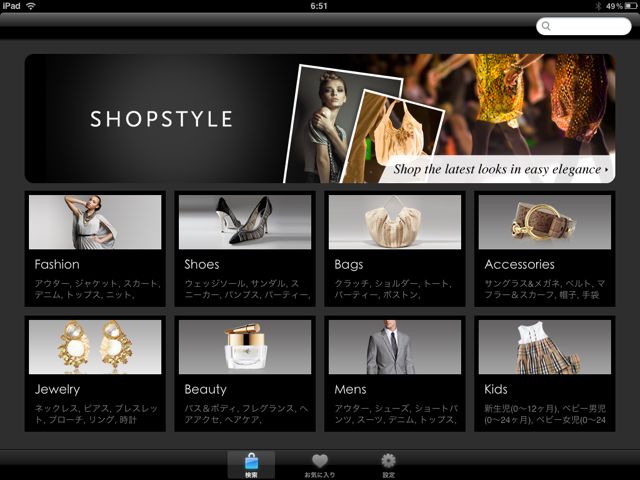Tap the battery indicator icon

tap(631, 6)
